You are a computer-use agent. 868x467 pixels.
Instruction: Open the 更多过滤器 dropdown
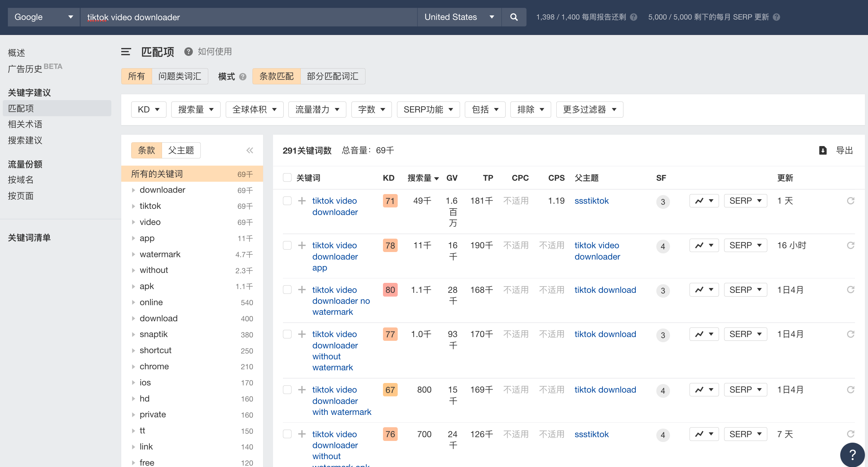click(590, 110)
